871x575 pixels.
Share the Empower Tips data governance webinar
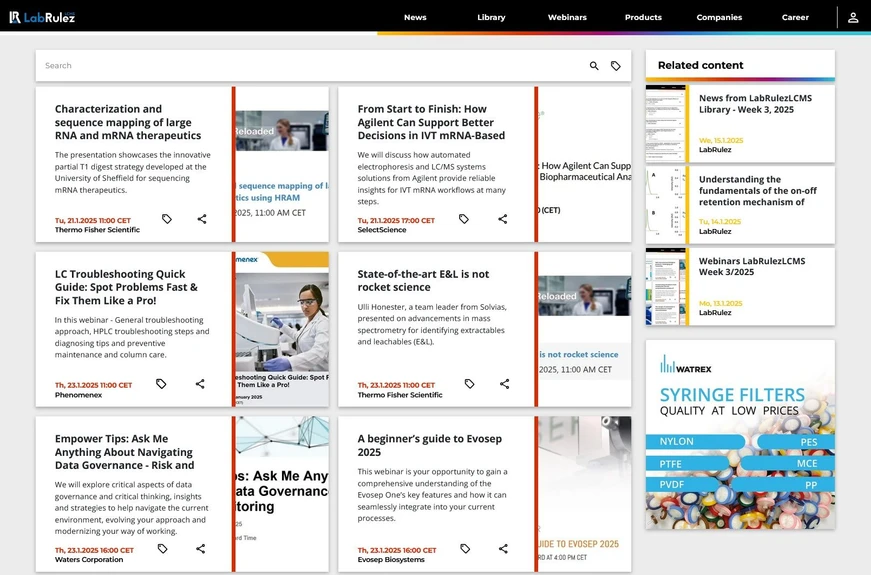coord(200,549)
